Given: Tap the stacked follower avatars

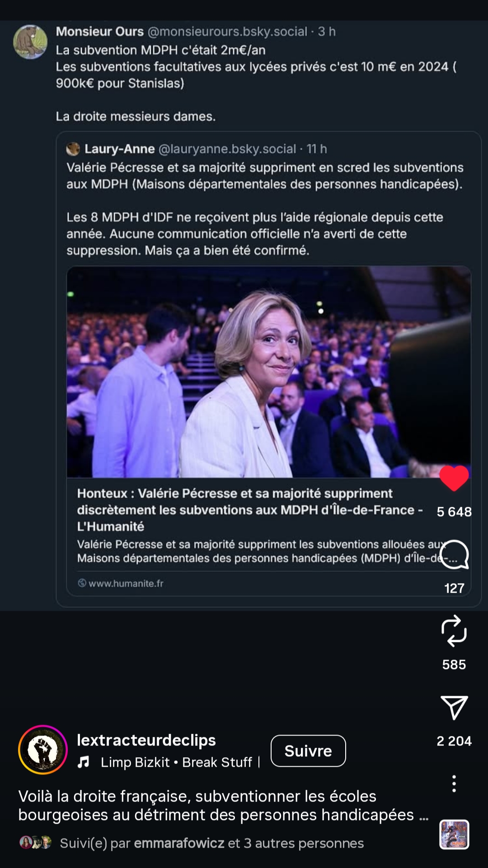Looking at the screenshot, I should pos(35,843).
